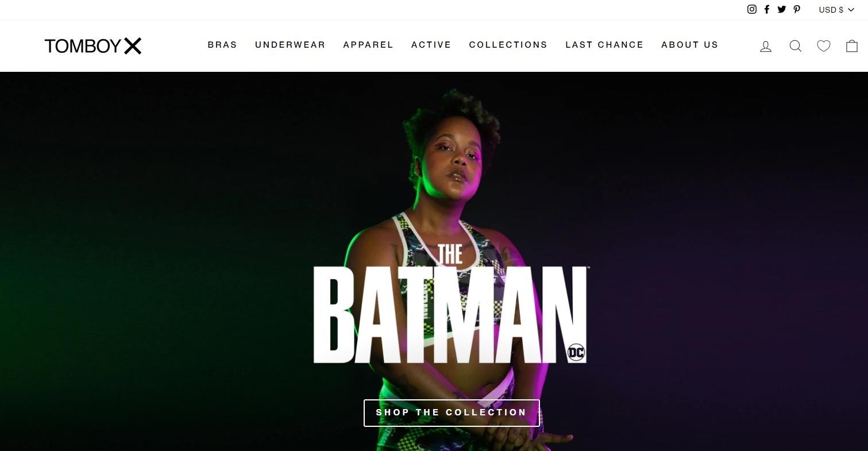Go to homepage via TomboyX logo
This screenshot has width=868, height=451.
[x=93, y=46]
